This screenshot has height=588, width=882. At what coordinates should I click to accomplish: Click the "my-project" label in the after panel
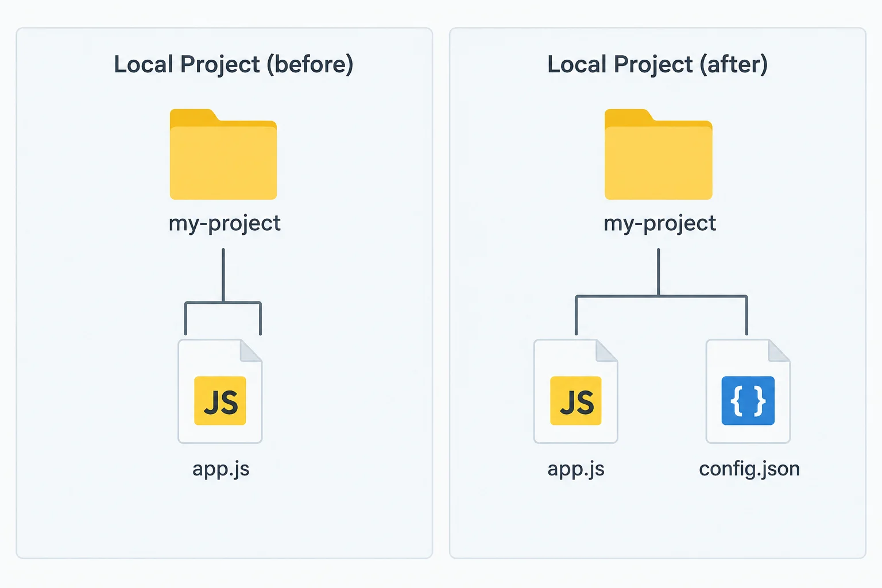tap(660, 223)
